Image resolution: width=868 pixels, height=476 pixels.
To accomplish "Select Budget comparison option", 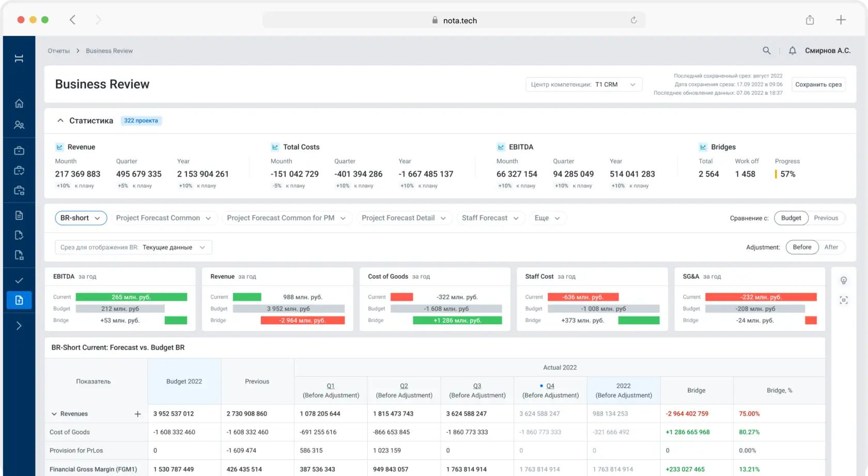I will [x=791, y=218].
